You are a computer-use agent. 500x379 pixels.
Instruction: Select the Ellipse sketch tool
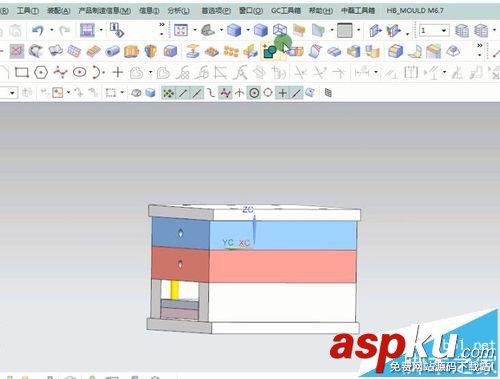[x=80, y=72]
